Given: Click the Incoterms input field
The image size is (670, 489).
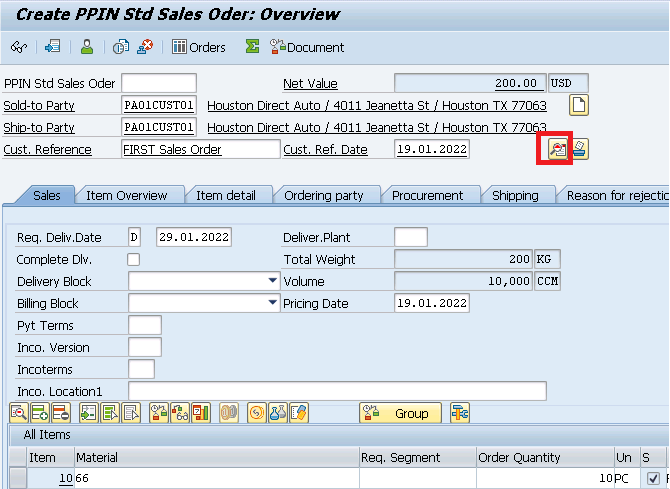Looking at the screenshot, I should pyautogui.click(x=141, y=369).
